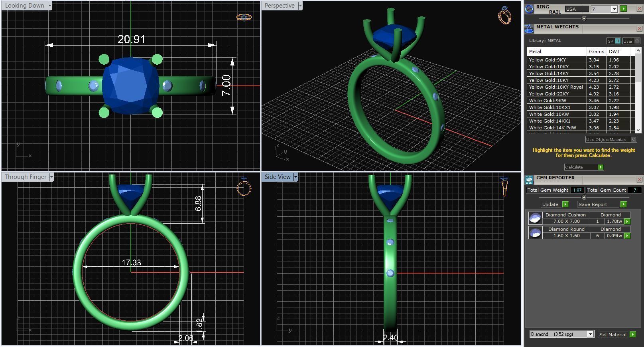Image resolution: width=644 pixels, height=347 pixels.
Task: Click the Set Material button
Action: pyautogui.click(x=613, y=334)
